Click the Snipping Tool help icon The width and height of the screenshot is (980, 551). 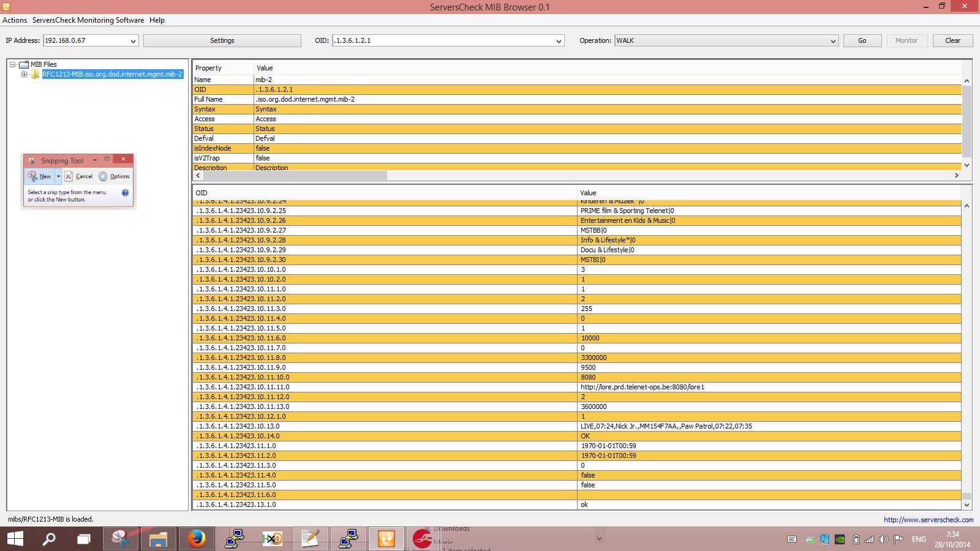[125, 193]
